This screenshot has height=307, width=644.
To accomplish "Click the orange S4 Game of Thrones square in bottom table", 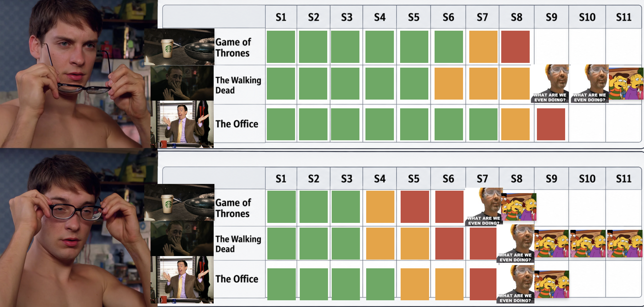I will click(x=380, y=207).
